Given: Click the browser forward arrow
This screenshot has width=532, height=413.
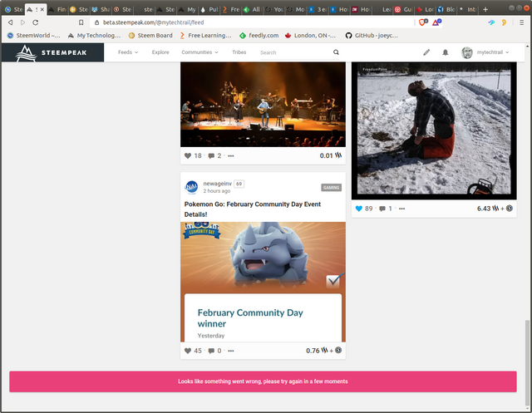Looking at the screenshot, I should (22, 22).
